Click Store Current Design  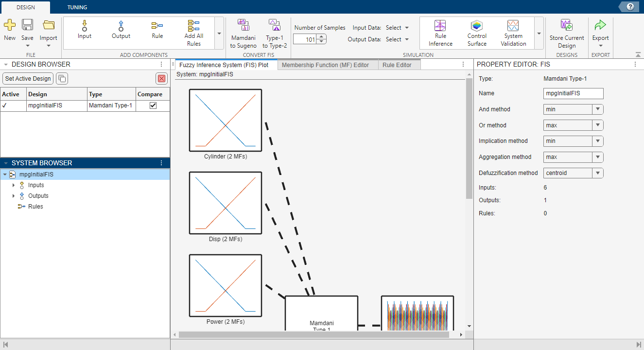(567, 32)
